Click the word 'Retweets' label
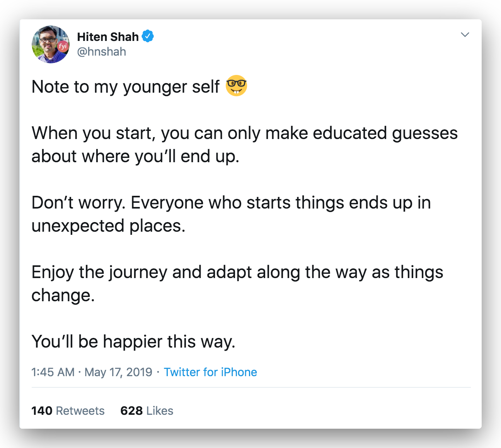 pos(80,411)
